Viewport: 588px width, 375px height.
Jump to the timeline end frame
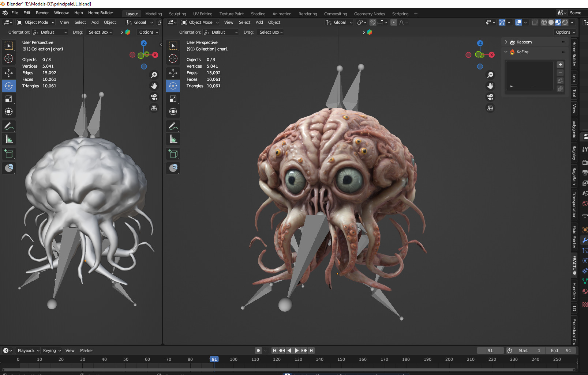point(312,351)
